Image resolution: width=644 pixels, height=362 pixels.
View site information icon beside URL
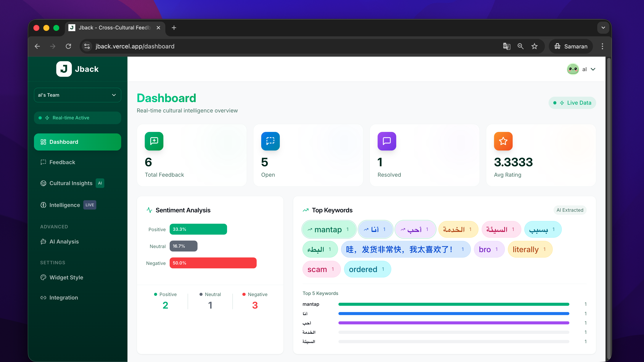click(87, 46)
